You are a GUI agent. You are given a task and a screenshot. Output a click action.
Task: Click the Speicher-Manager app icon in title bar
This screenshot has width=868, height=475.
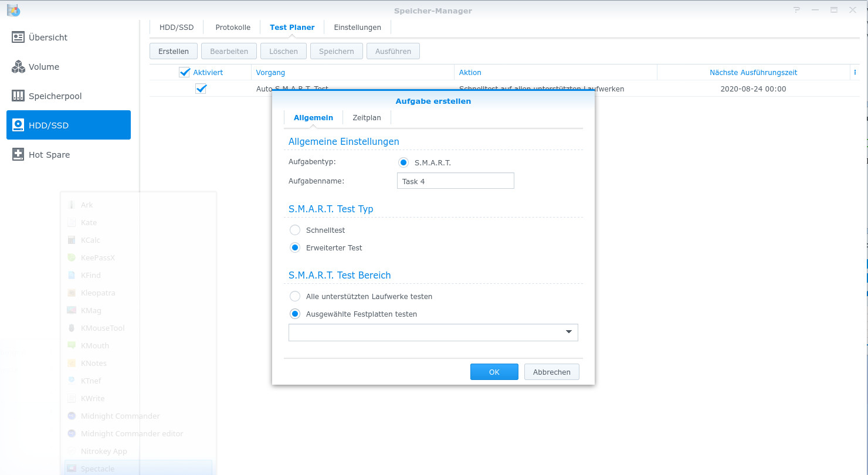coord(13,10)
